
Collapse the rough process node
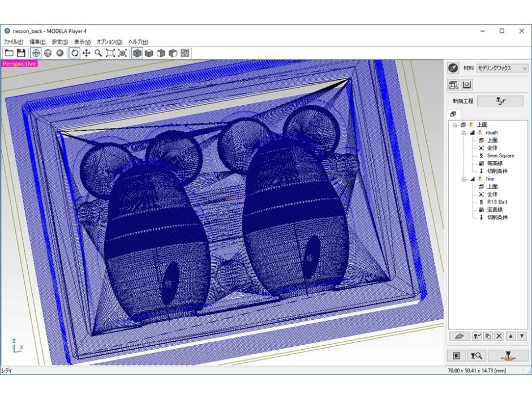pos(464,133)
